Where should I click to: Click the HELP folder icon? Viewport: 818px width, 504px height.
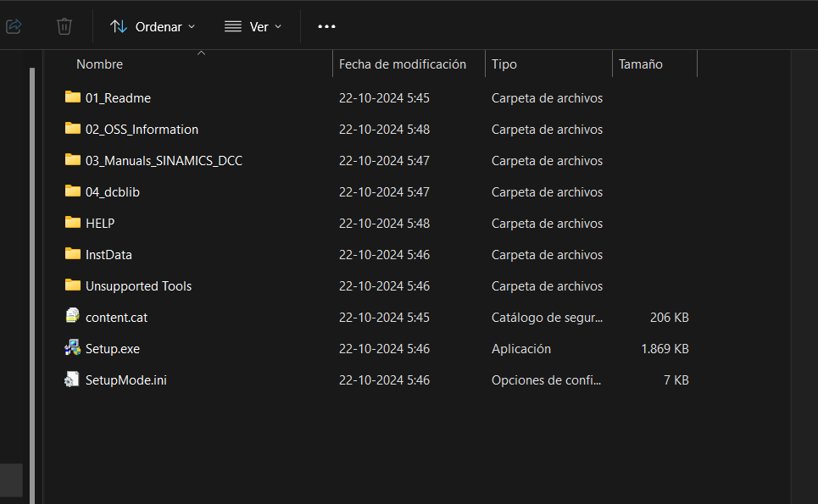(x=72, y=223)
